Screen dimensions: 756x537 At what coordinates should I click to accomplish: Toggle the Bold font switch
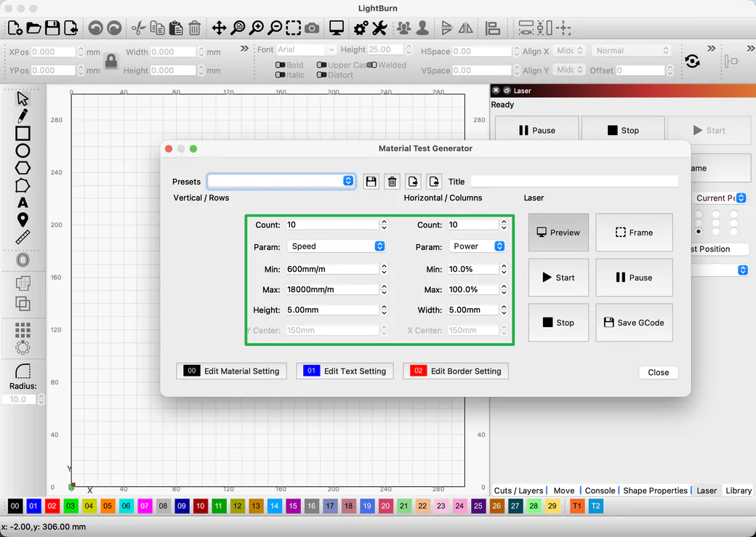point(280,65)
